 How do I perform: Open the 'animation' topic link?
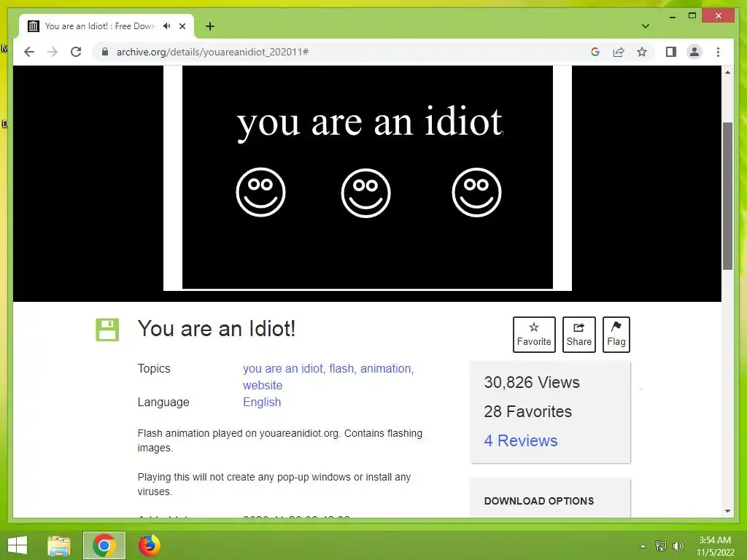[385, 368]
